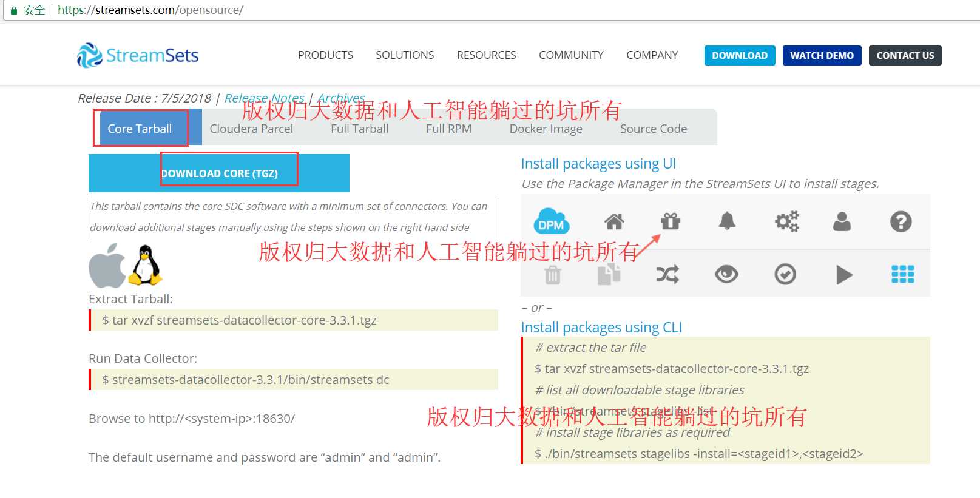980x498 pixels.
Task: Click the CONTACT US button
Action: coord(905,55)
